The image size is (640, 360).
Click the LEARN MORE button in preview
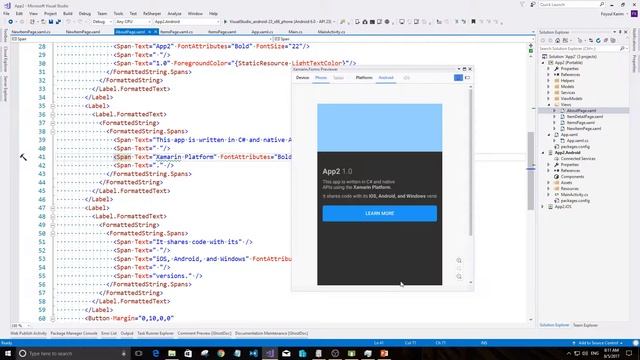click(380, 213)
